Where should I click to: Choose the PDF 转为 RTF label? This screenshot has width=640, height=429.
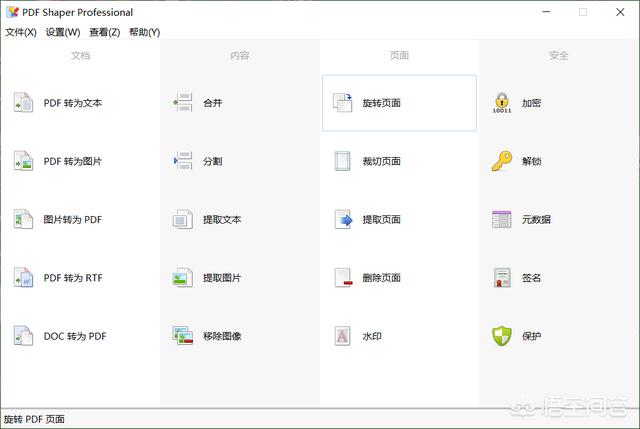pyautogui.click(x=73, y=278)
